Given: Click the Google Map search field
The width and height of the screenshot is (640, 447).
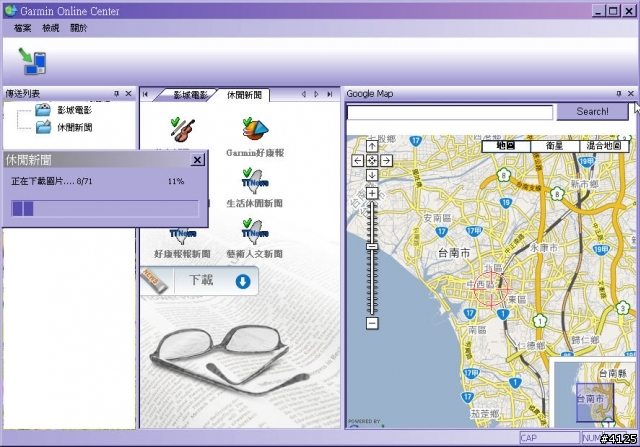Looking at the screenshot, I should [449, 112].
